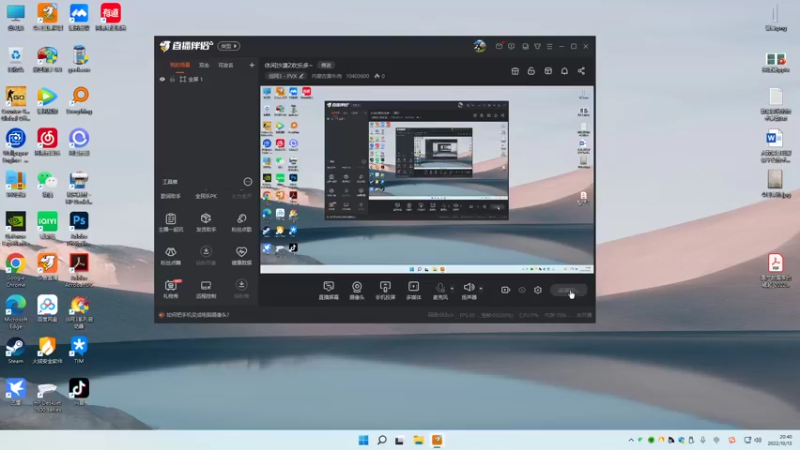Open the notification bell icon
The width and height of the screenshot is (800, 450).
point(564,71)
